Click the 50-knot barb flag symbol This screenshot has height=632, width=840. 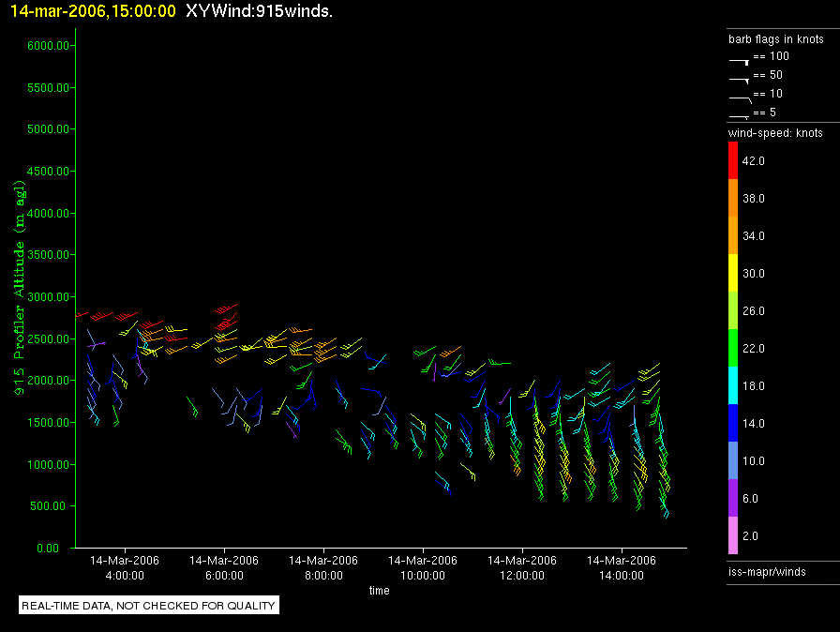(740, 78)
